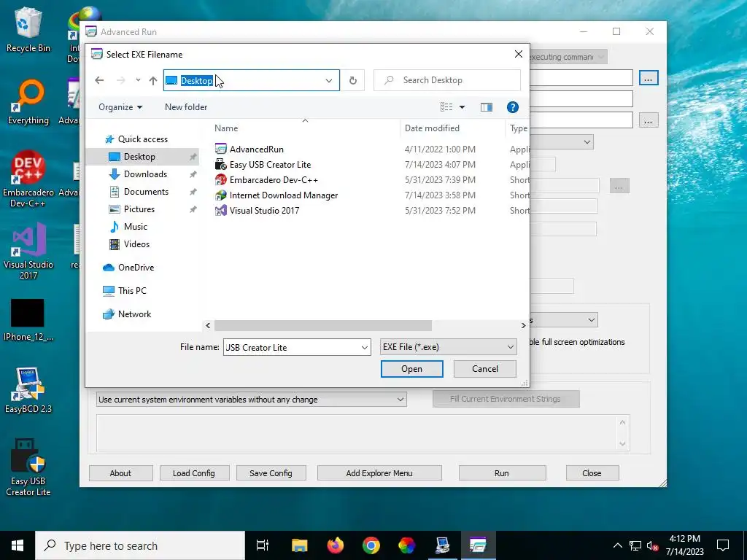This screenshot has height=560, width=747.
Task: Open Recycle Bin desktop icon
Action: pos(28,29)
